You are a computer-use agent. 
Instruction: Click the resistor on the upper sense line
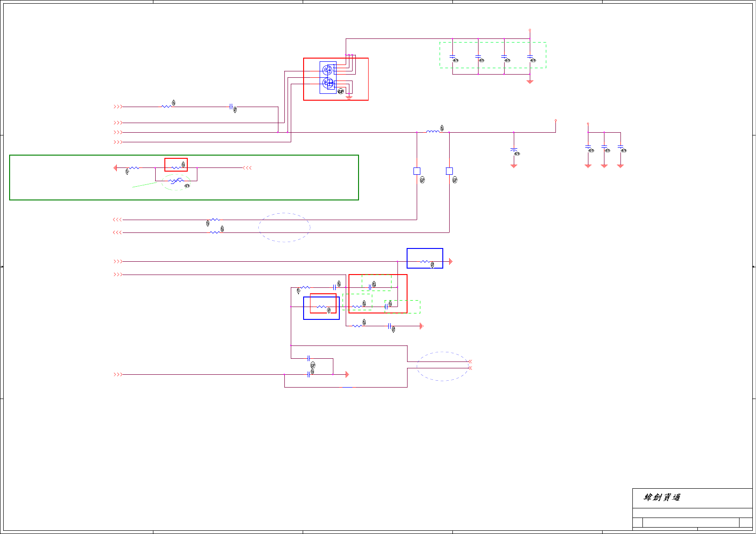click(214, 220)
